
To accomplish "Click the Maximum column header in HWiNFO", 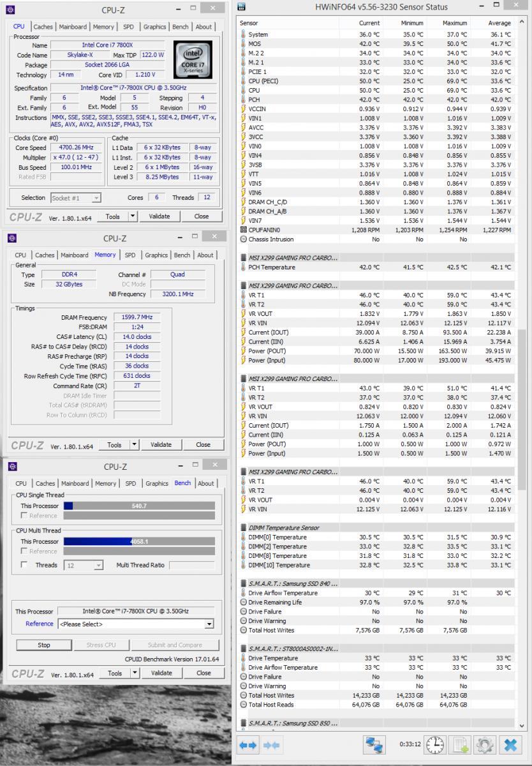I will pos(455,23).
